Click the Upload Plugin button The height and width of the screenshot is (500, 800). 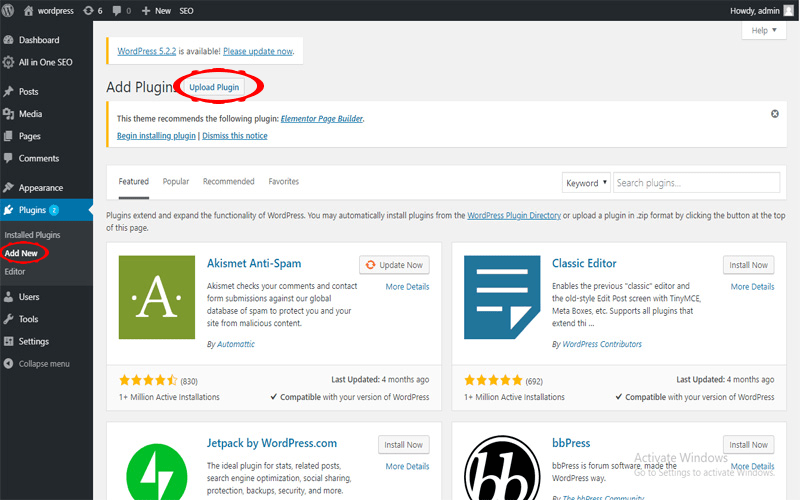coord(214,87)
